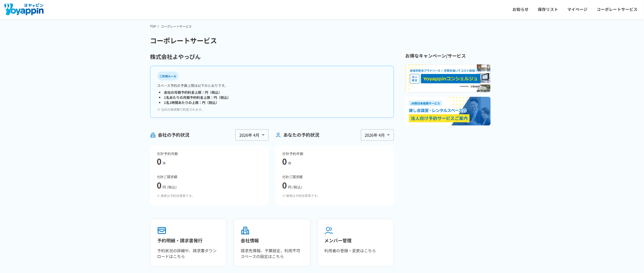The image size is (644, 273).
Task: Open お知らせ in the top navigation
Action: (520, 10)
